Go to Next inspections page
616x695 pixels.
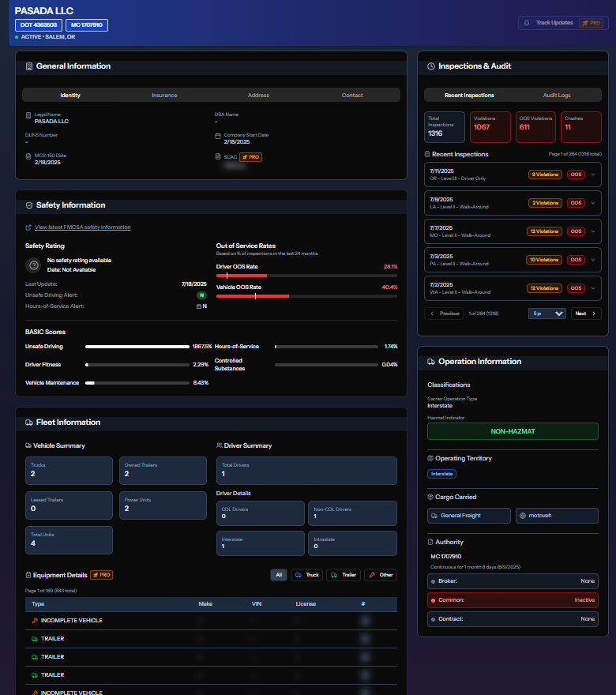(586, 314)
